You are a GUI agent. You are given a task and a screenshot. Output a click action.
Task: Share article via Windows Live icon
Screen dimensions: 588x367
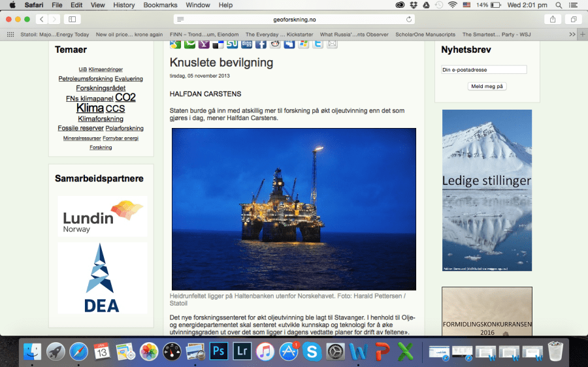click(303, 44)
